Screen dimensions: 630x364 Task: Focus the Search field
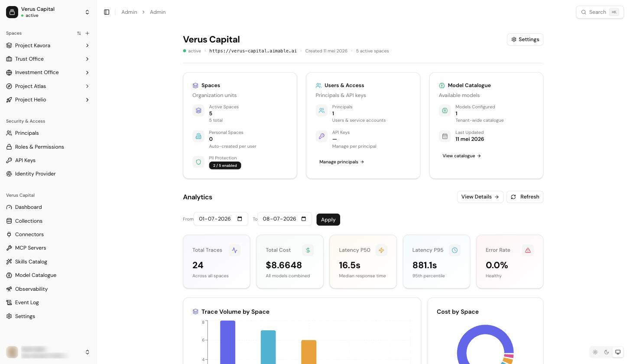point(600,12)
